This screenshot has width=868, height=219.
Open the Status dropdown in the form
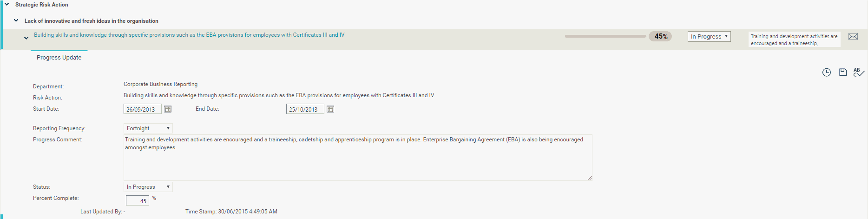148,187
